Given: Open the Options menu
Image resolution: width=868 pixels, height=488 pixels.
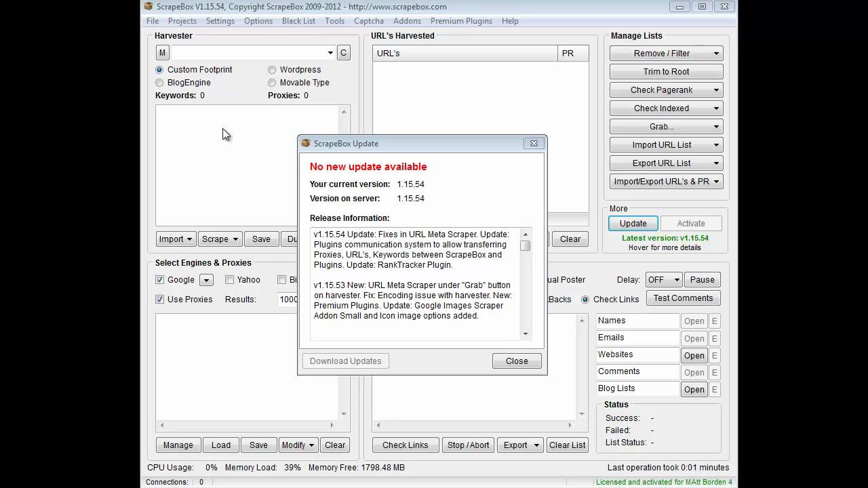Looking at the screenshot, I should pyautogui.click(x=258, y=21).
